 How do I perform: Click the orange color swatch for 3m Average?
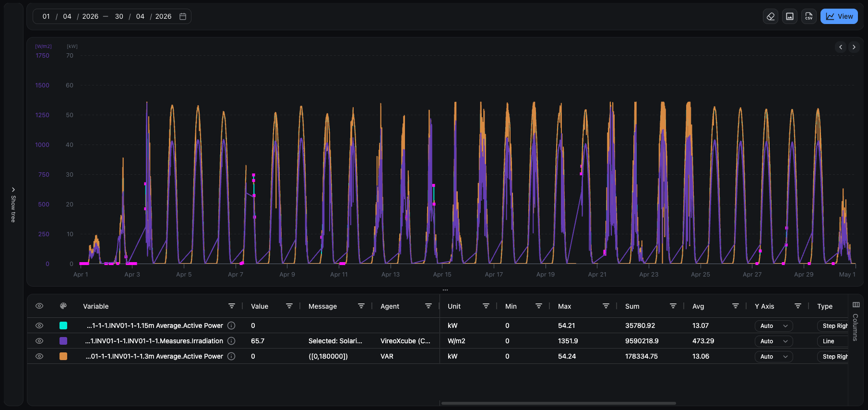point(63,356)
